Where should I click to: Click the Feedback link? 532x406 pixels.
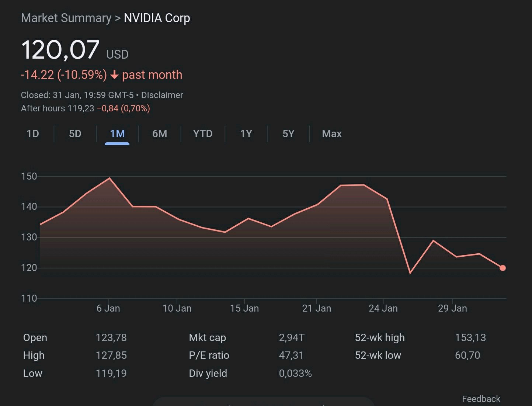(x=481, y=399)
